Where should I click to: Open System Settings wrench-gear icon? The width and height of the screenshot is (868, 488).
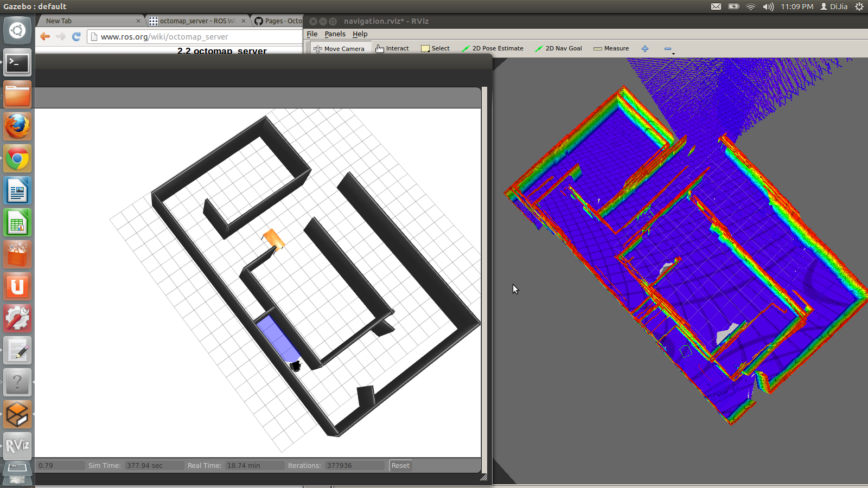17,319
